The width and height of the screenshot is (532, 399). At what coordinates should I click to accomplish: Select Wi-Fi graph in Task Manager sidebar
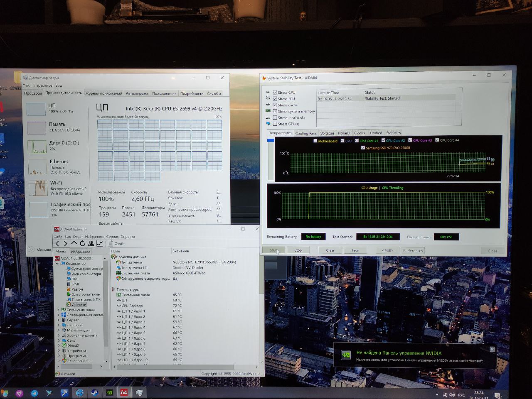point(38,188)
